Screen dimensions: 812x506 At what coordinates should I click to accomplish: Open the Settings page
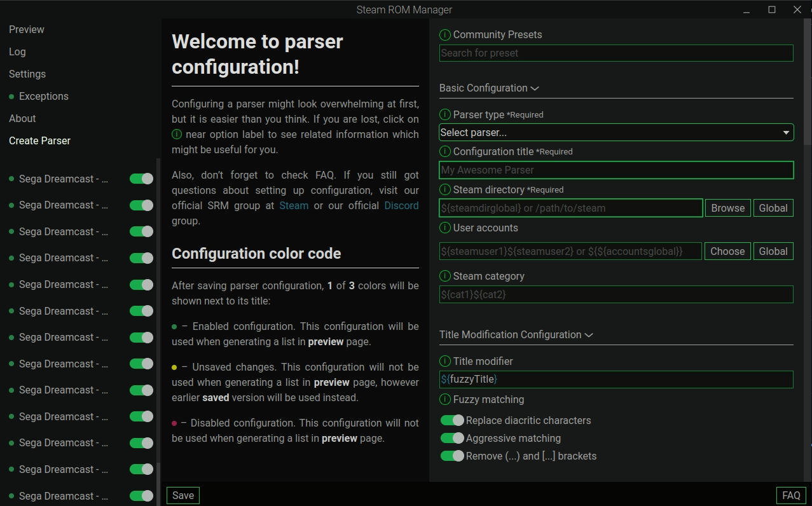(x=27, y=74)
